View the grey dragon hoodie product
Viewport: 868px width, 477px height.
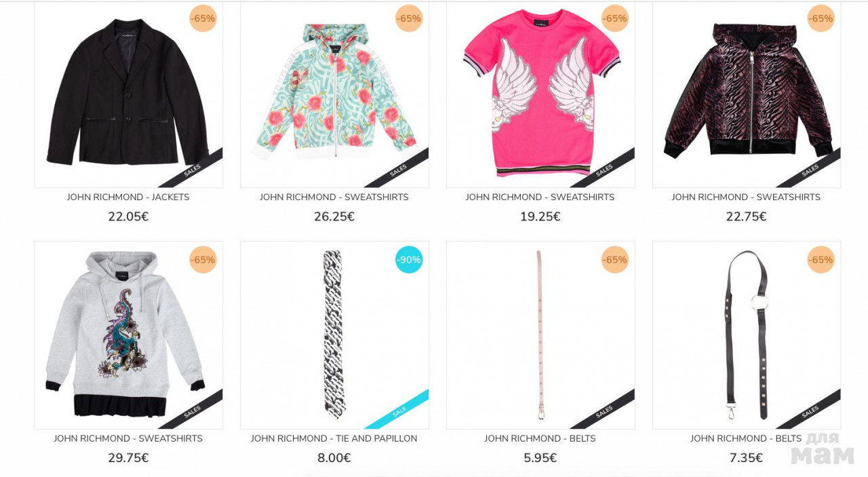click(129, 335)
